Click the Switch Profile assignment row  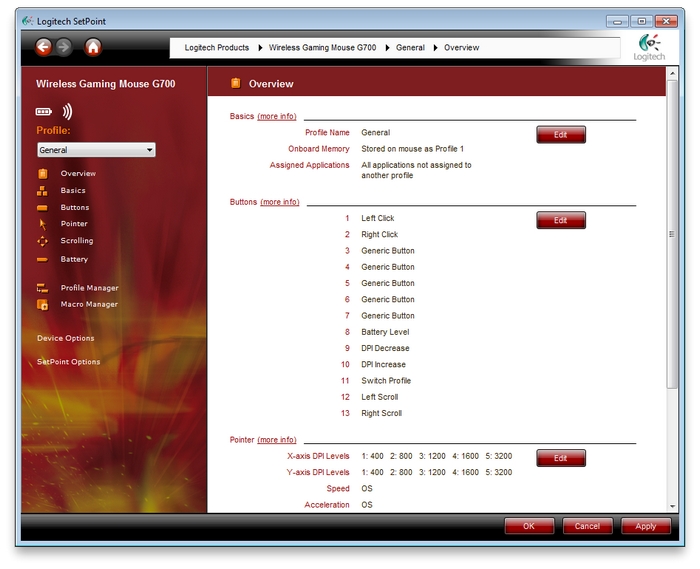coord(386,381)
